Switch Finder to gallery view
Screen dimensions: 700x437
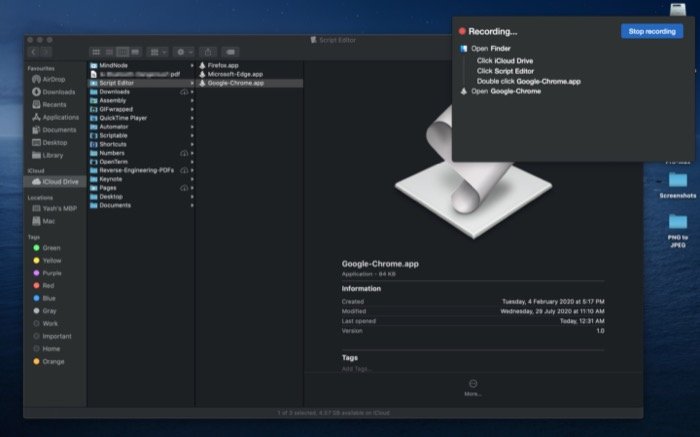coord(135,52)
